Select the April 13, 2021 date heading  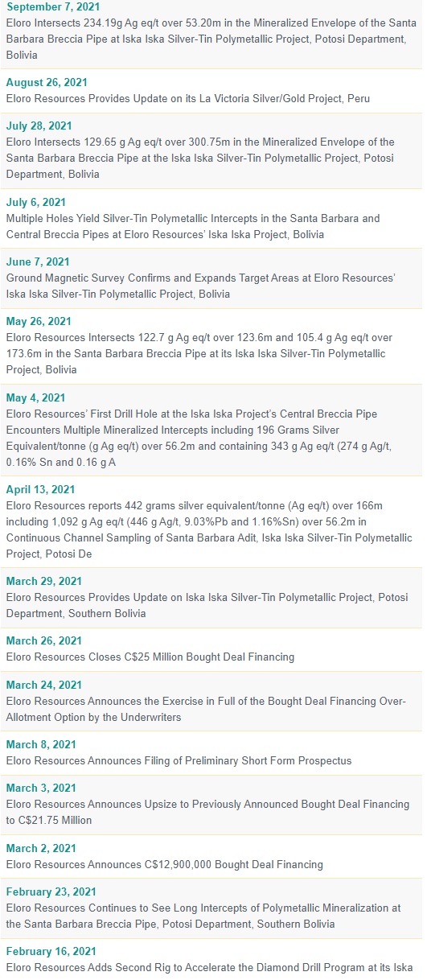click(40, 489)
